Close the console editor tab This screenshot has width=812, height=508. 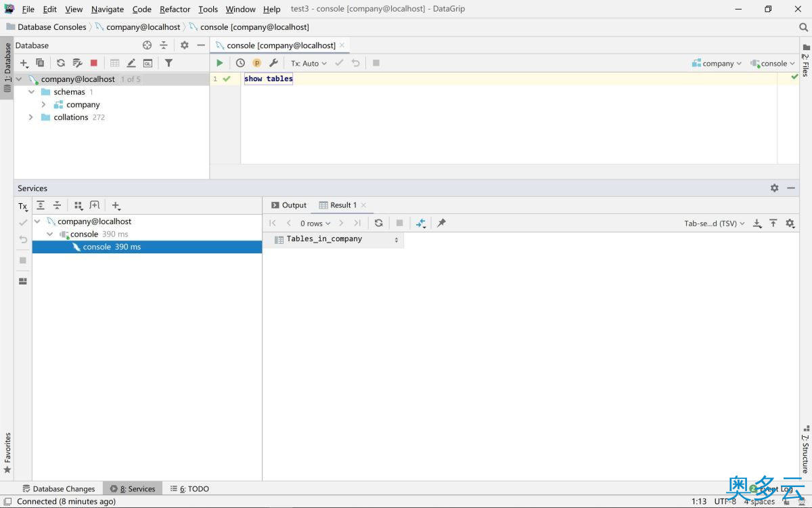[x=342, y=45]
